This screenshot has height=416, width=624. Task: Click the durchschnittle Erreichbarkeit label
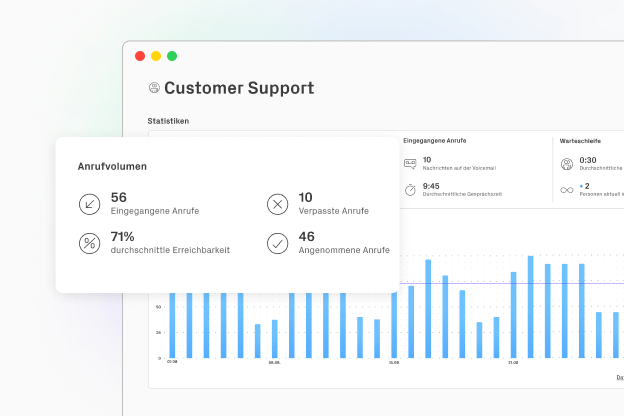tap(170, 250)
